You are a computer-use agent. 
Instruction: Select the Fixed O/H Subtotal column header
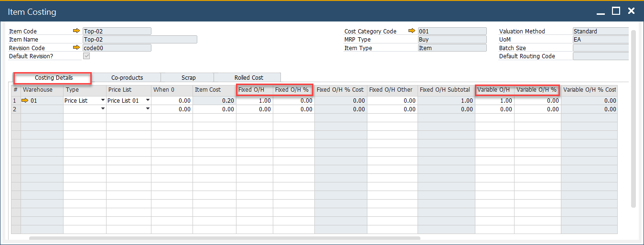click(446, 90)
